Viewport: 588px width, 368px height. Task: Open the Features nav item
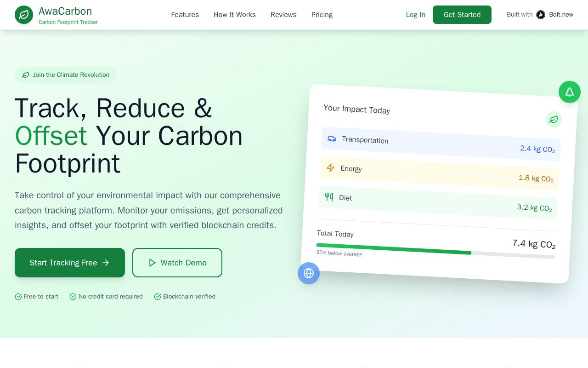click(185, 15)
